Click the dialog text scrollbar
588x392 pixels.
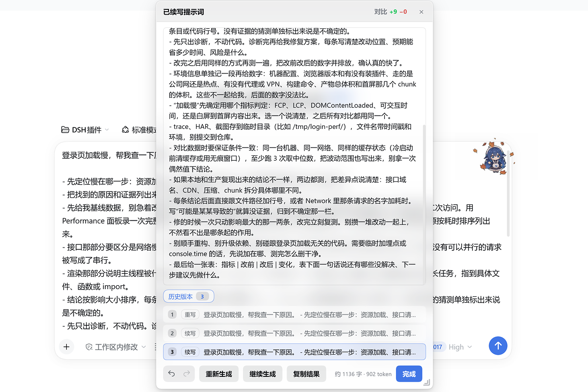(x=425, y=203)
